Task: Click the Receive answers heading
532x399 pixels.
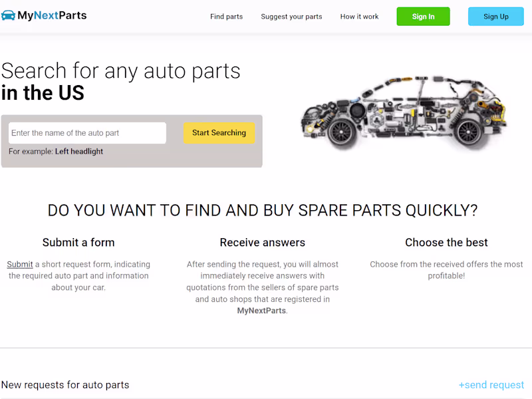Action: click(262, 242)
